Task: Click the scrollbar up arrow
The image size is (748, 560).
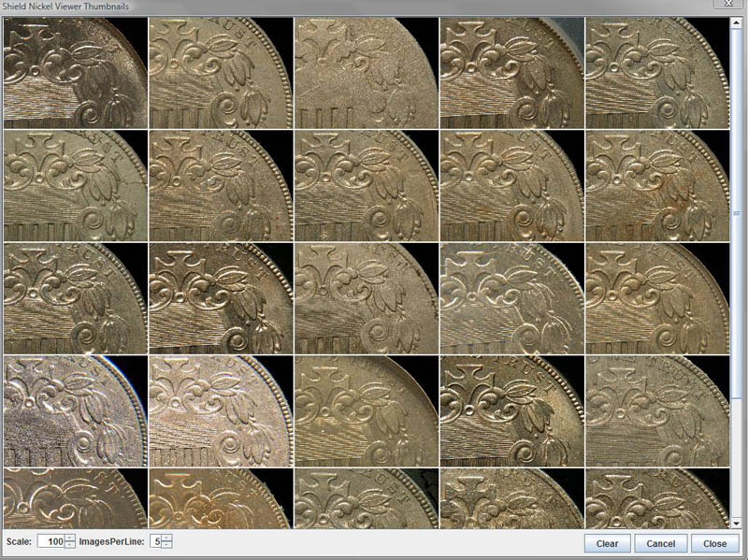Action: 737,22
